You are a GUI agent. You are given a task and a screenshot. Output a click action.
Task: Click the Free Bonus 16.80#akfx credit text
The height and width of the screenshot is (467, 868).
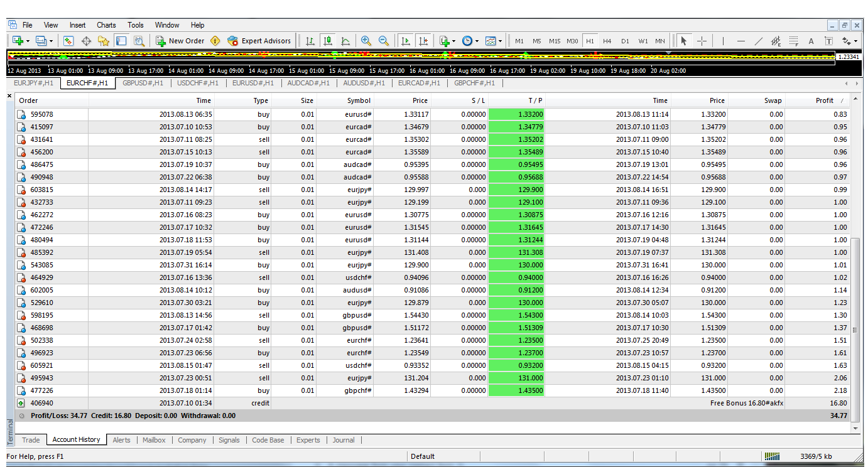tap(747, 403)
